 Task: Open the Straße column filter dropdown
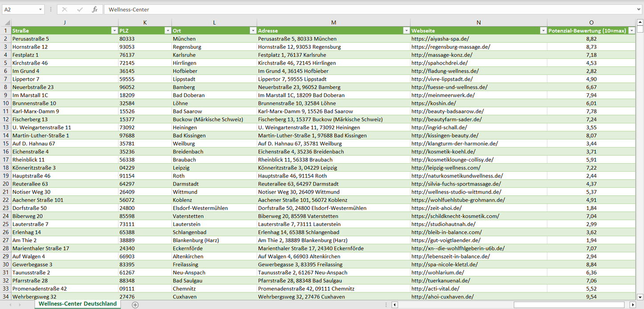[114, 31]
